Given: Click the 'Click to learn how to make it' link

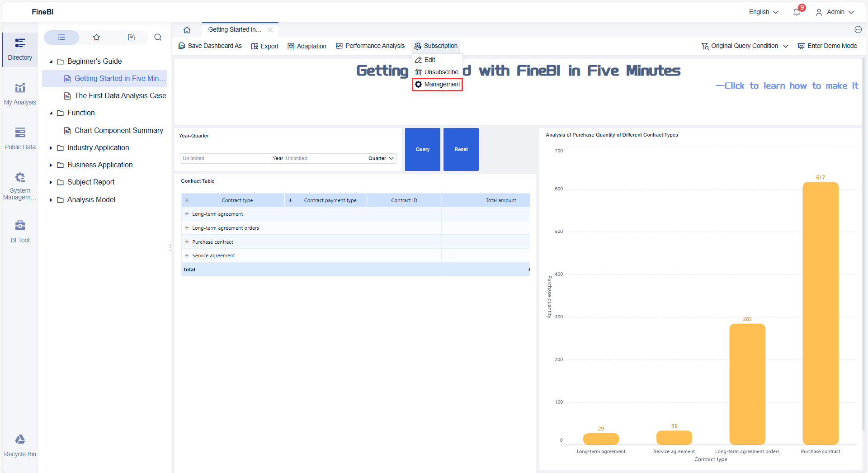Looking at the screenshot, I should click(787, 86).
